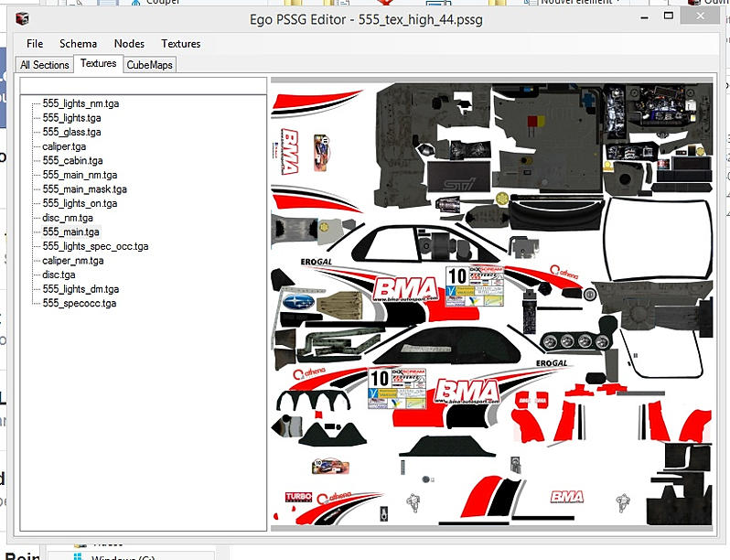Switch to the All Sections tab
The height and width of the screenshot is (560, 730).
pyautogui.click(x=45, y=65)
